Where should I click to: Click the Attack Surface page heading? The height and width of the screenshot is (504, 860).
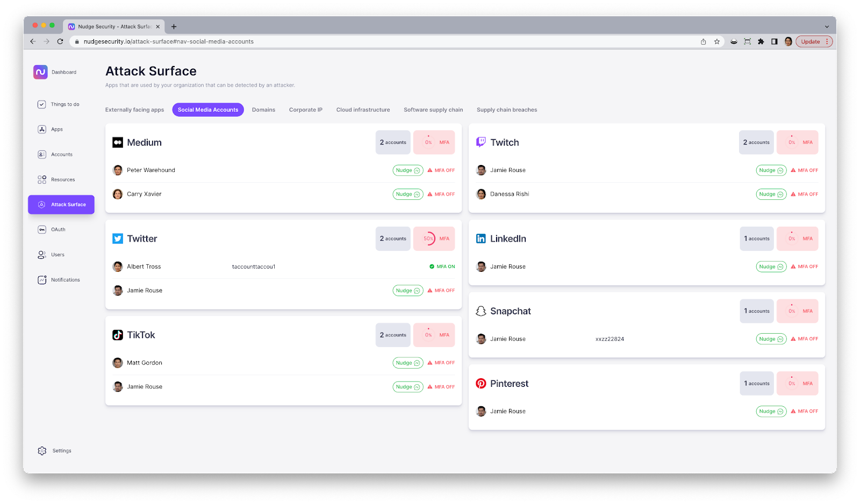click(x=151, y=71)
